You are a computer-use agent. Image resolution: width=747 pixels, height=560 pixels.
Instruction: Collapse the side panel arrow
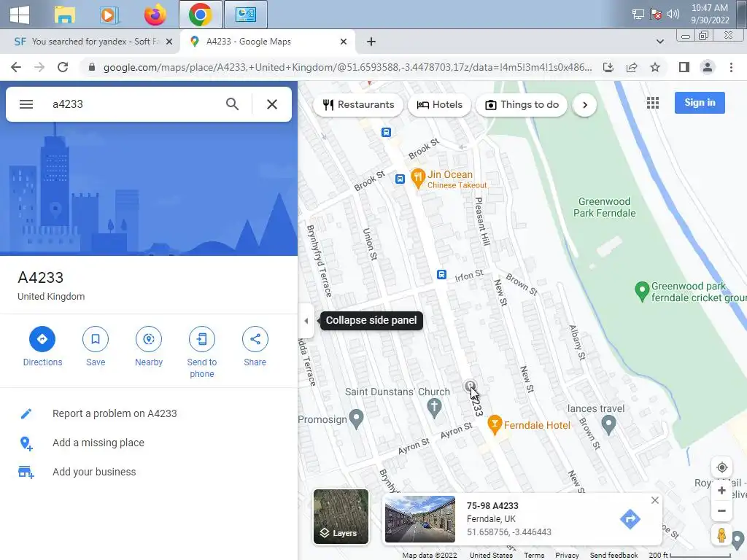[306, 321]
